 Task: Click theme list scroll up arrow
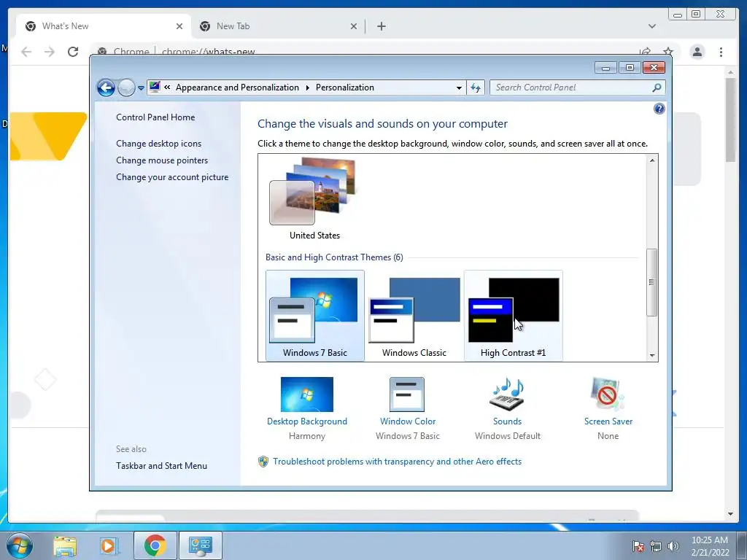(652, 160)
